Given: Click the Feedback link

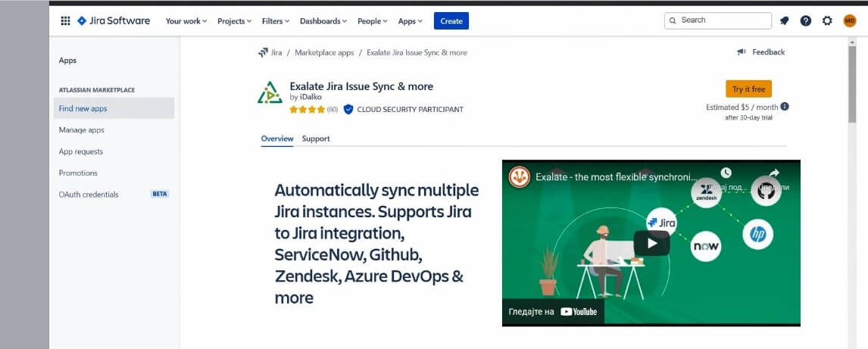Looking at the screenshot, I should 768,52.
